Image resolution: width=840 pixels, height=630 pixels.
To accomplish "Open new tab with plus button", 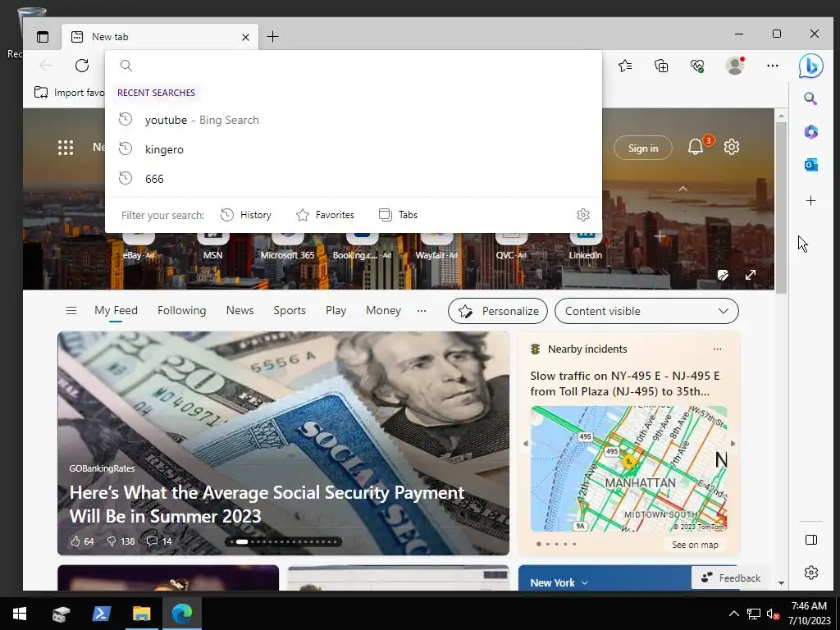I will (x=272, y=37).
